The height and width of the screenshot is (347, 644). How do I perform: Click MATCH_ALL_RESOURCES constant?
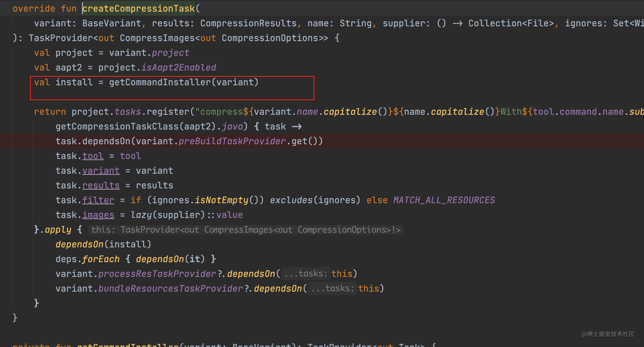[444, 200]
